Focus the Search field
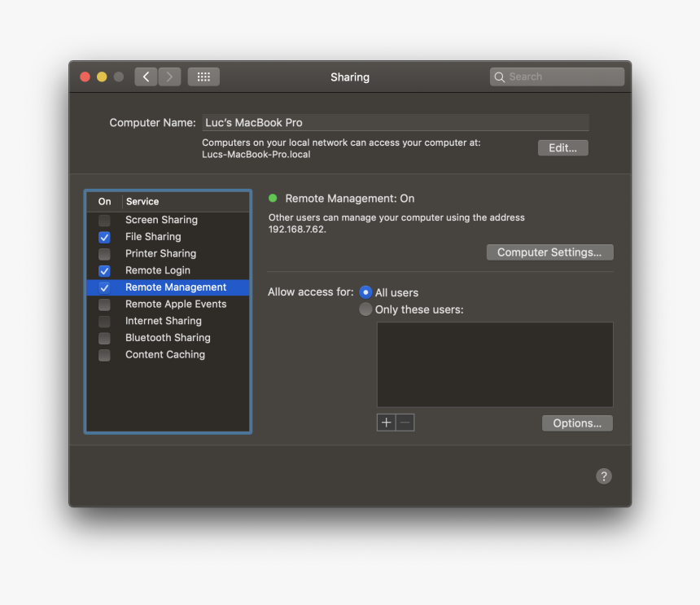700x605 pixels. tap(557, 77)
